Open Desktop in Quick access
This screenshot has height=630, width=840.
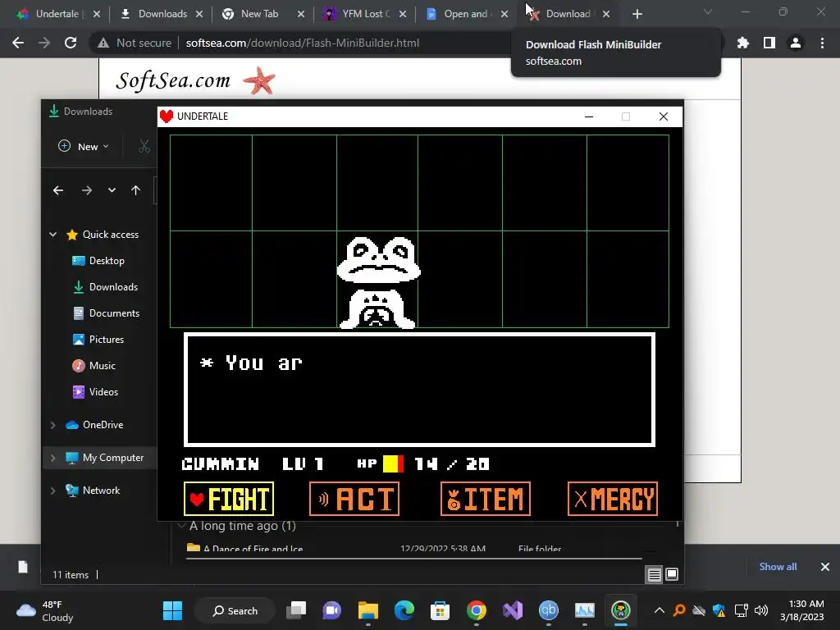pos(98,261)
